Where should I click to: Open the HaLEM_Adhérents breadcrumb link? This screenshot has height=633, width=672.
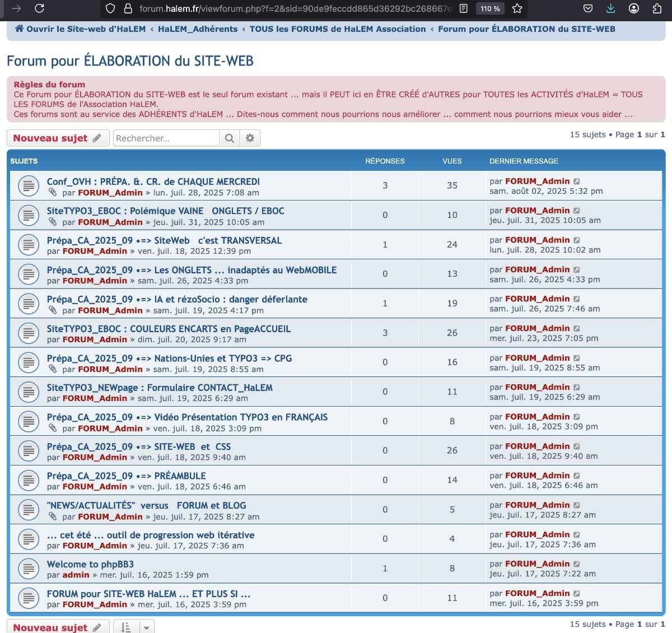[x=199, y=29]
